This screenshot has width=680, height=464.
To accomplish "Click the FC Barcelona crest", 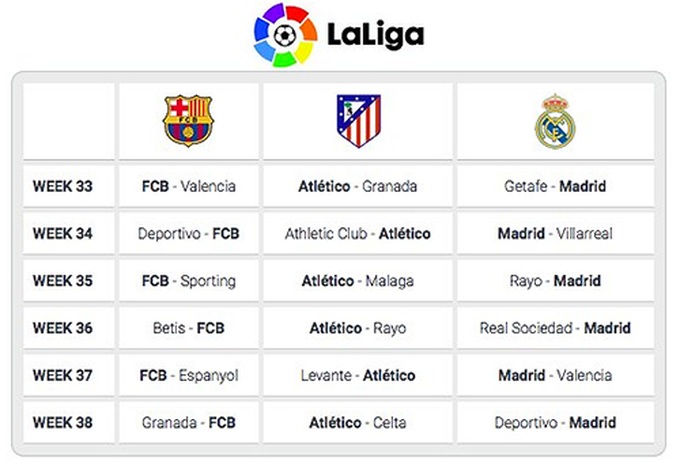I will tap(188, 121).
